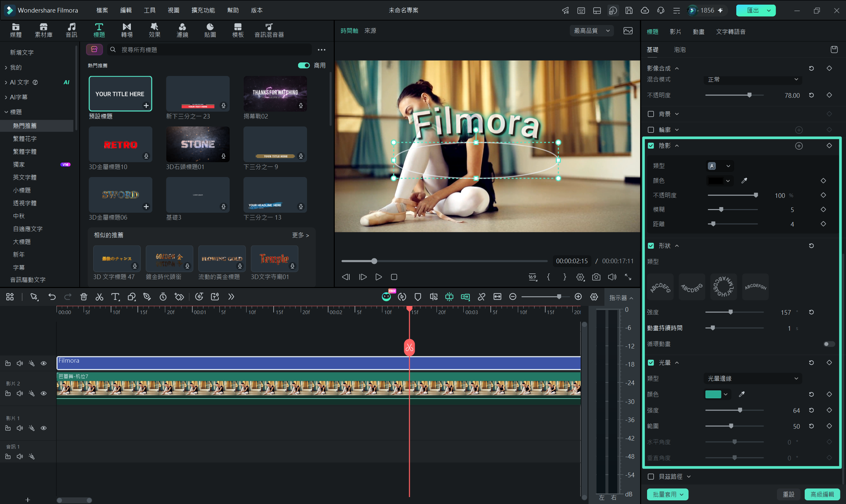Enable the 背景 background checkbox
Image resolution: width=846 pixels, height=504 pixels.
[x=651, y=114]
